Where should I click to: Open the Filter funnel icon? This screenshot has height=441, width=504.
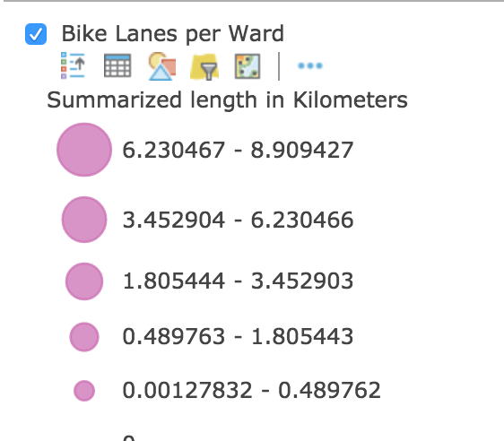coord(204,66)
